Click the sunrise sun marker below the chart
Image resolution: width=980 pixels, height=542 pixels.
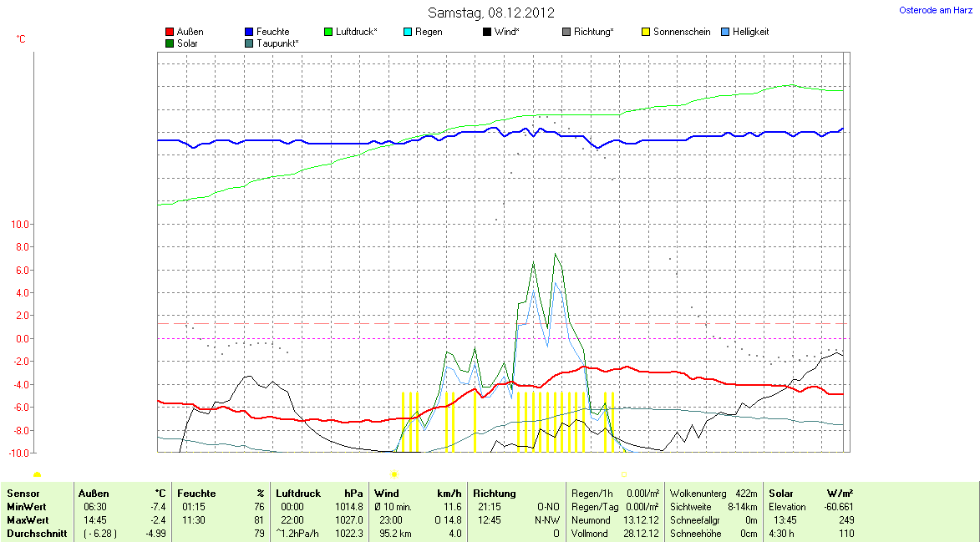[38, 474]
